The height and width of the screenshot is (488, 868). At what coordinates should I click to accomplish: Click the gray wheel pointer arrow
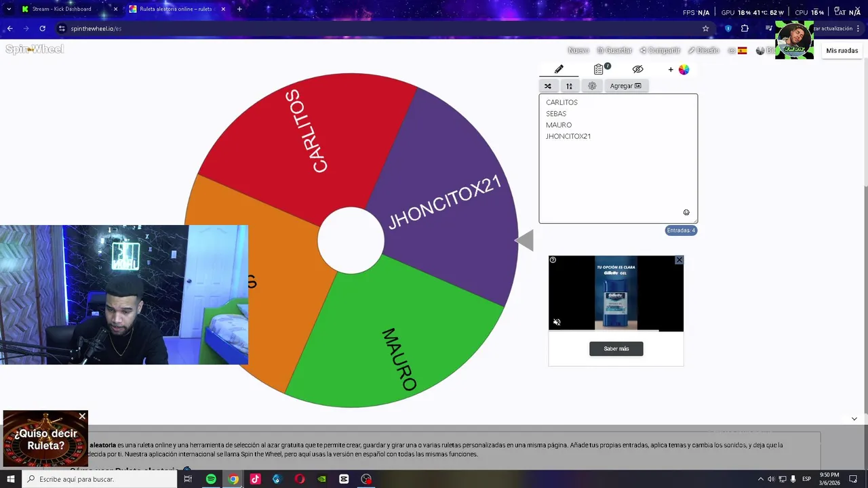524,241
